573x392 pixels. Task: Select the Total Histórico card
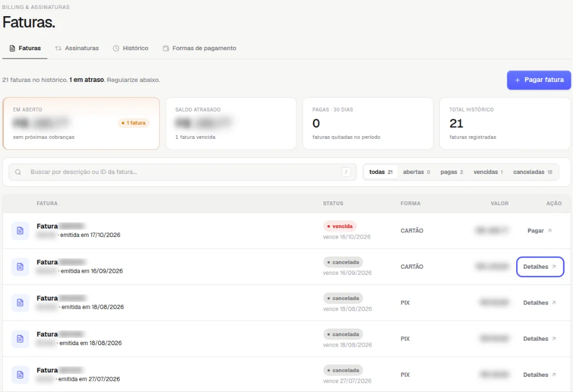tap(505, 123)
